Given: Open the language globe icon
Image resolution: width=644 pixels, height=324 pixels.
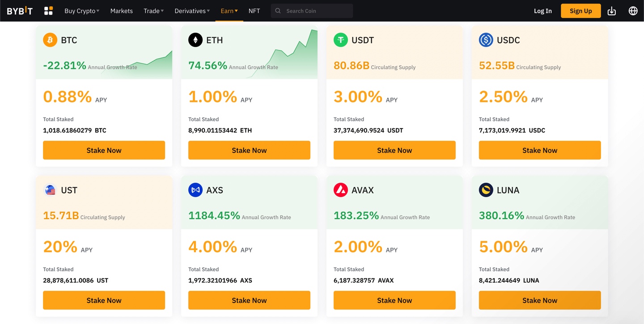Looking at the screenshot, I should pyautogui.click(x=633, y=11).
